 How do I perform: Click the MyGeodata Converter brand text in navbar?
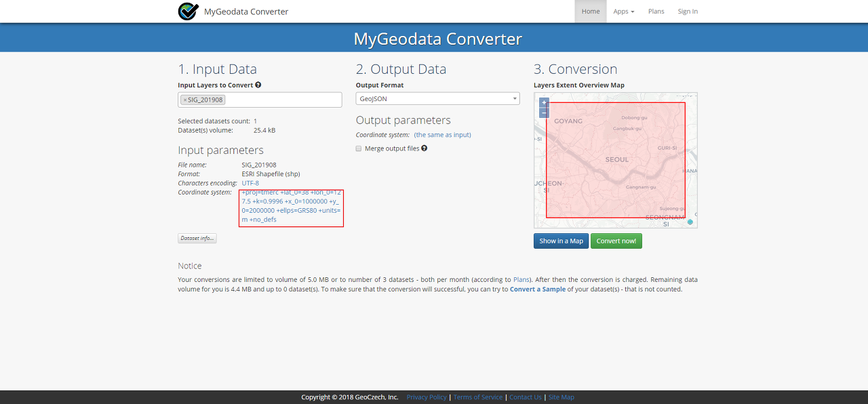[246, 12]
